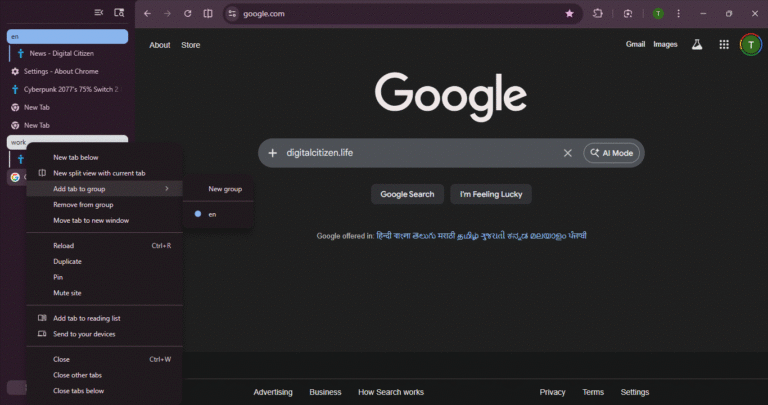Open split view icon in toolbar
The width and height of the screenshot is (768, 405).
point(208,14)
